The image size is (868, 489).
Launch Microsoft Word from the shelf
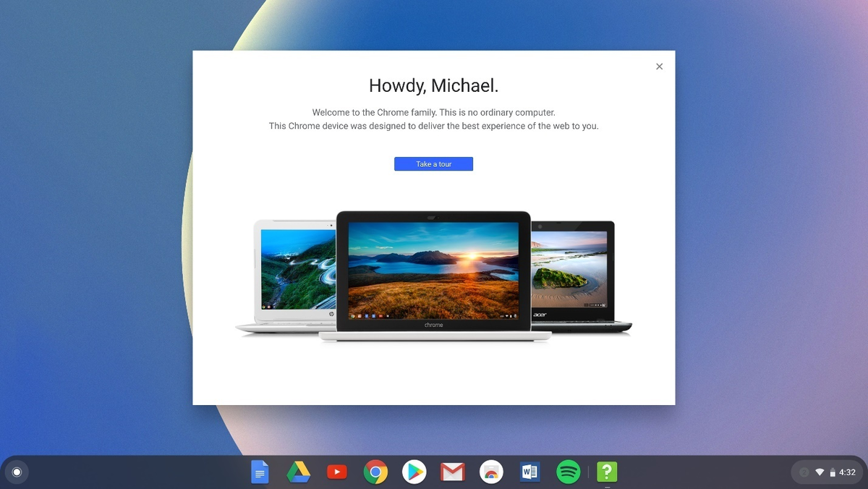pos(529,472)
